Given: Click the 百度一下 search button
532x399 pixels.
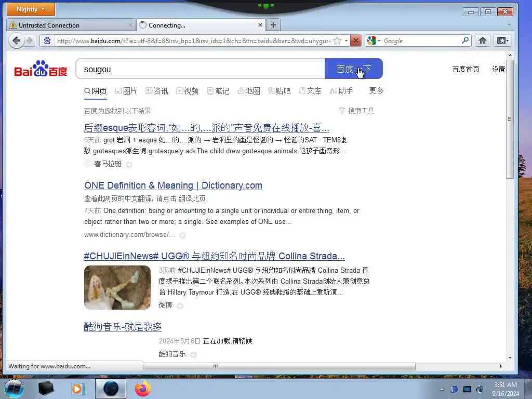Looking at the screenshot, I should click(x=353, y=69).
